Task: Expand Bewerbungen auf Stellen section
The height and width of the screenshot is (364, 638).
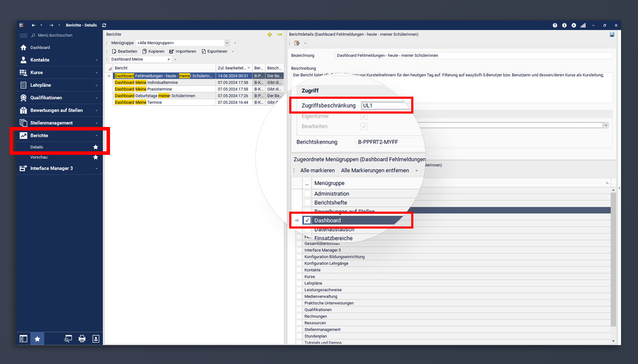Action: click(60, 110)
